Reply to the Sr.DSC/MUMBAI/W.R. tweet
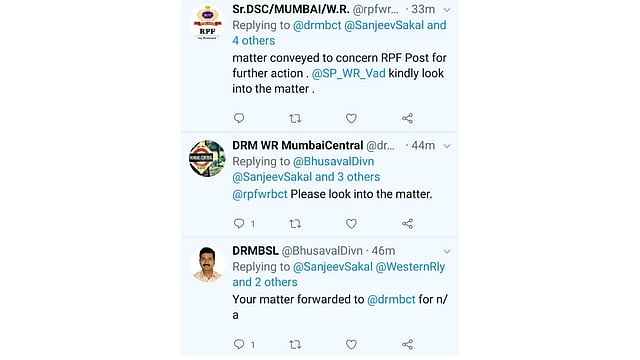This screenshot has width=640, height=360. pyautogui.click(x=239, y=118)
